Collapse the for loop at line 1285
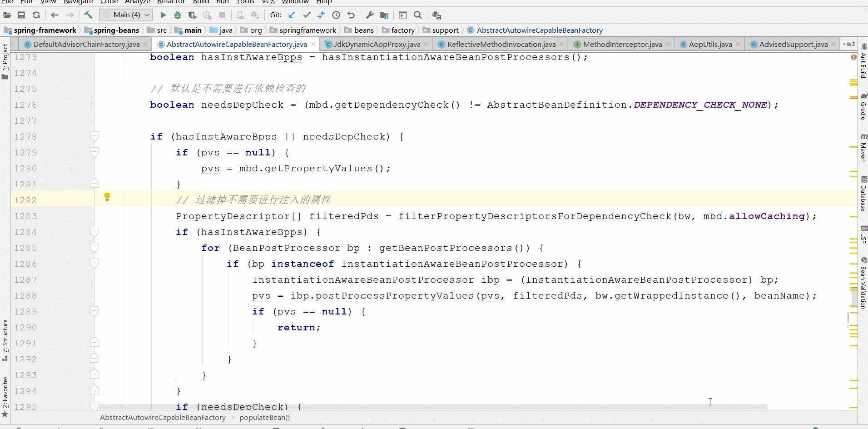This screenshot has height=429, width=868. coord(94,248)
